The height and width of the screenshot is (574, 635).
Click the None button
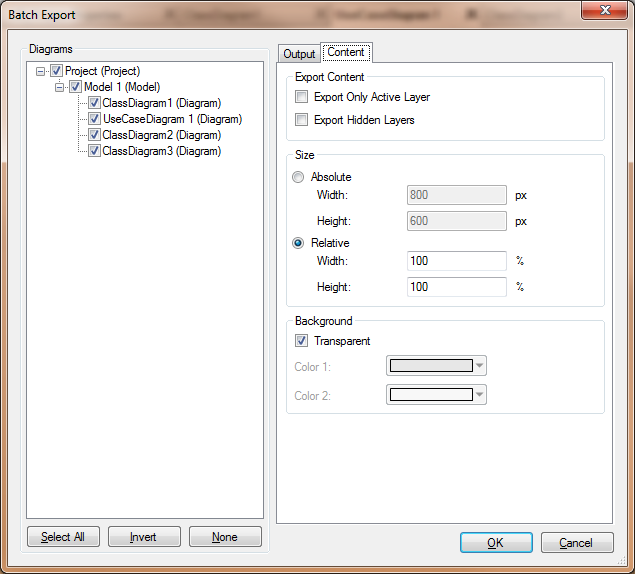tap(225, 537)
